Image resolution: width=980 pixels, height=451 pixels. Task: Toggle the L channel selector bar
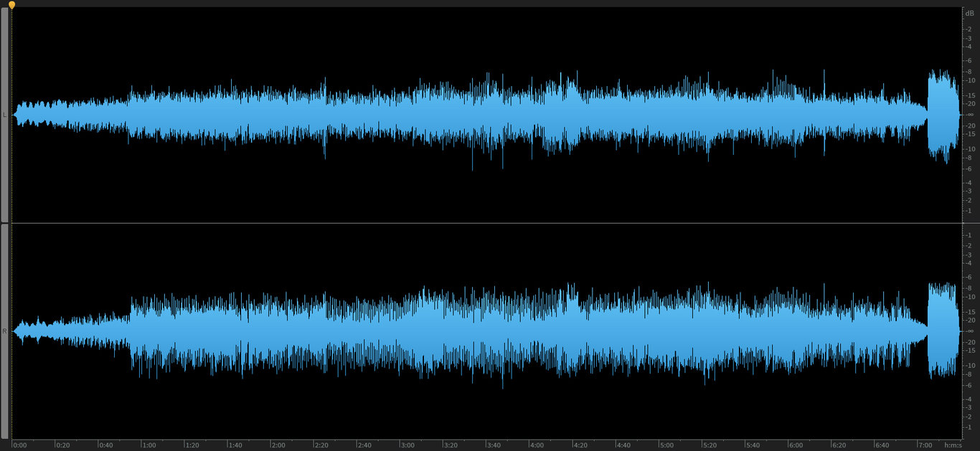pos(4,115)
